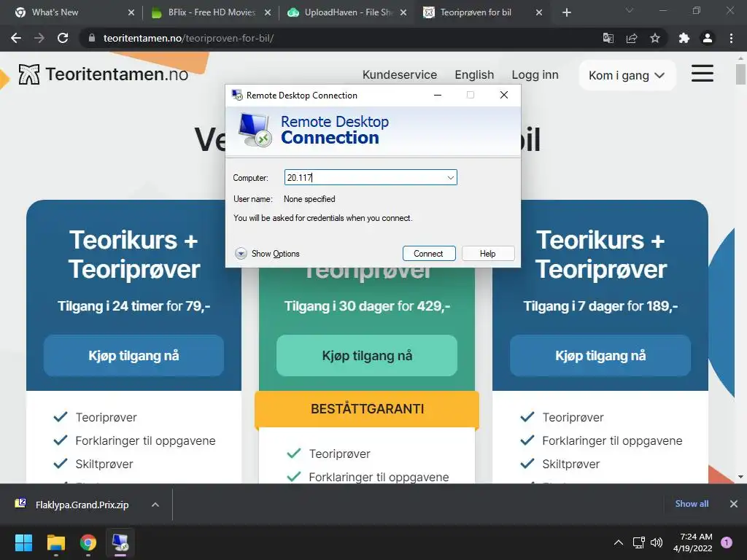747x560 pixels.
Task: Click Help in Remote Desktop Connection
Action: click(488, 253)
